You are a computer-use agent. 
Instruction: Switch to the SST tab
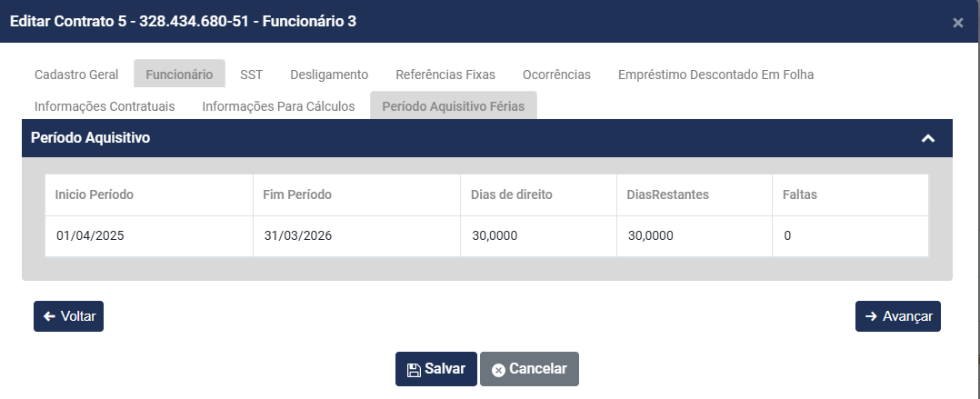tap(252, 75)
